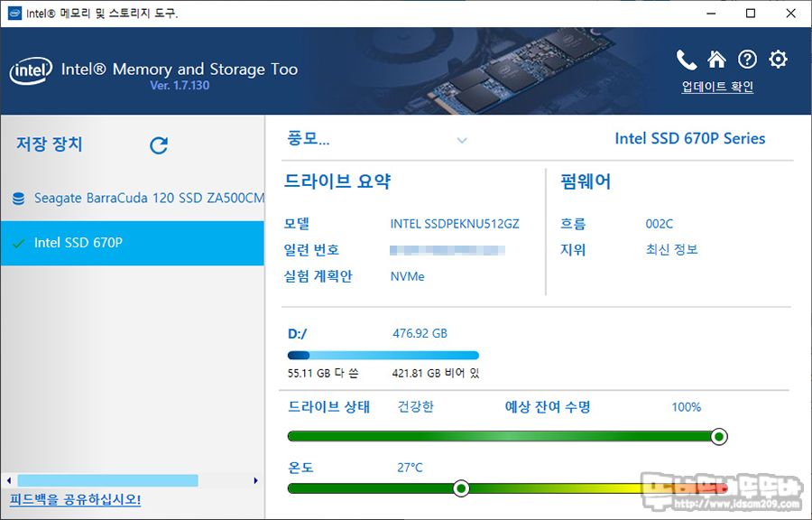
Task: Click the 예상 잔여 수명 label
Action: [x=548, y=407]
